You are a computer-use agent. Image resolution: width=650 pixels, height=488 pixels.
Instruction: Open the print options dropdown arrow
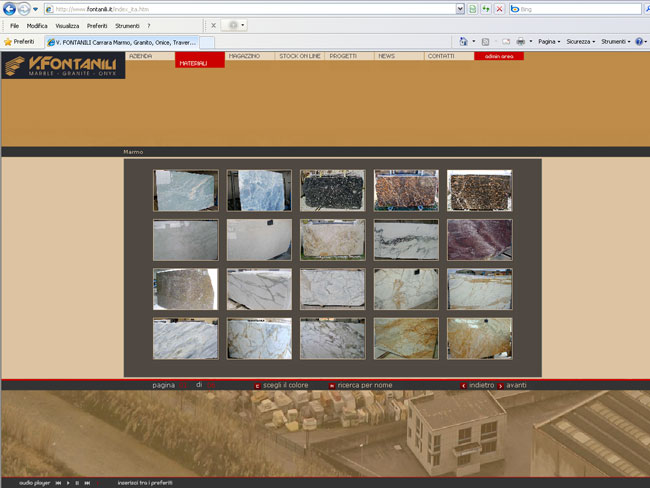[531, 41]
